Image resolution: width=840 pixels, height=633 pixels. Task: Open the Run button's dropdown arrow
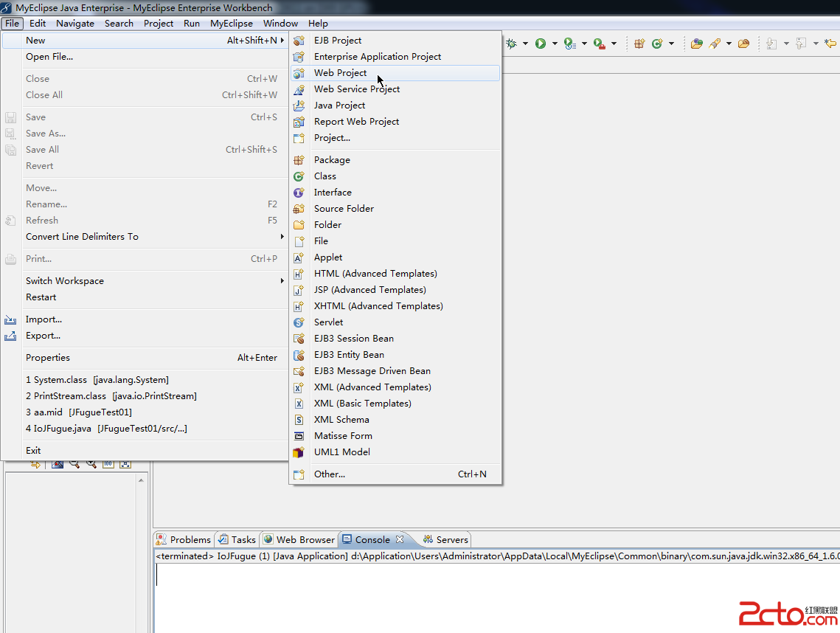555,44
